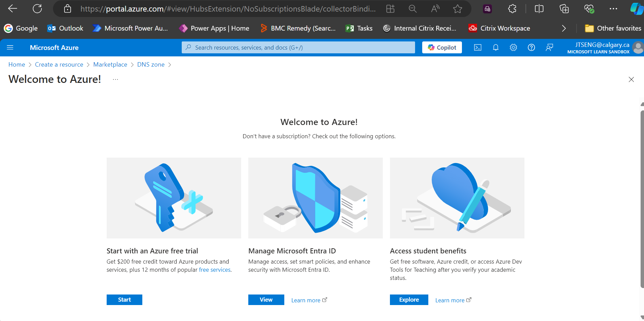This screenshot has width=644, height=321.
Task: Open the JTSENG account avatar
Action: click(638, 48)
